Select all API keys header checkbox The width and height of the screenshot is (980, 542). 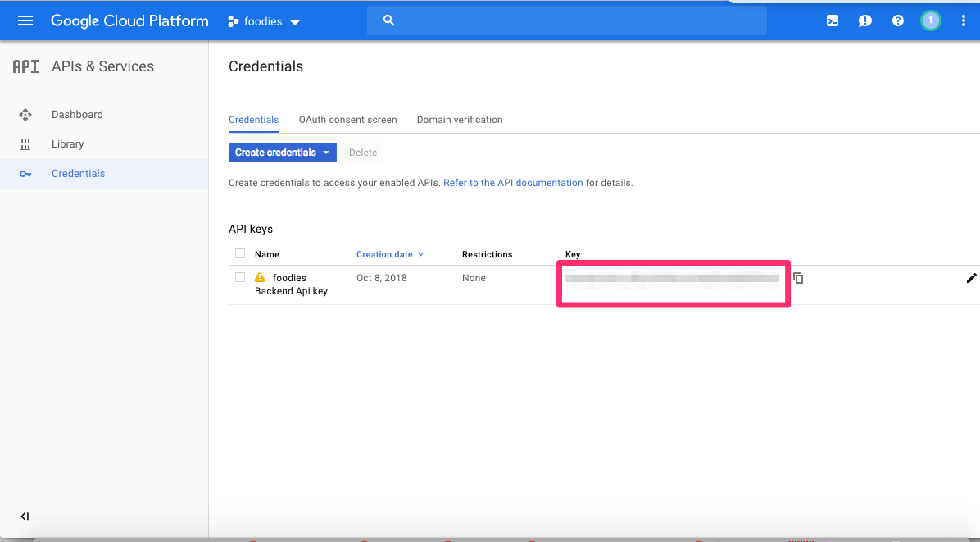point(240,253)
